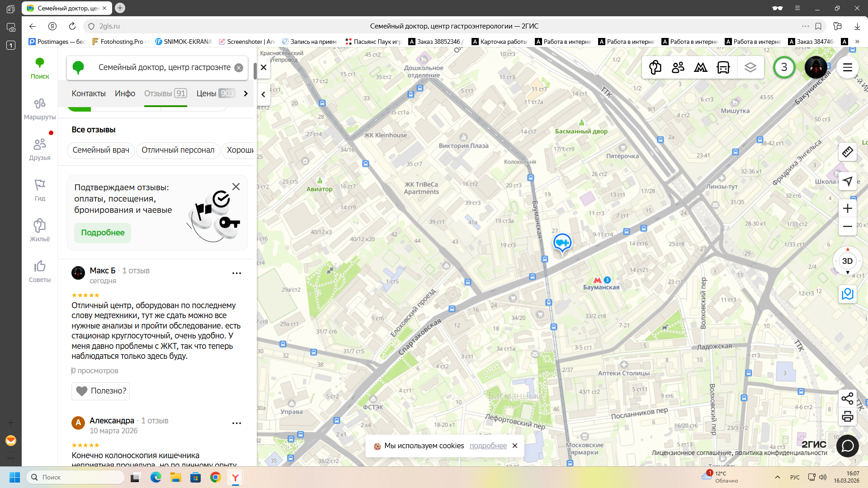This screenshot has width=868, height=488.
Task: Open the Маршруты routes sidebar icon
Action: [x=40, y=108]
